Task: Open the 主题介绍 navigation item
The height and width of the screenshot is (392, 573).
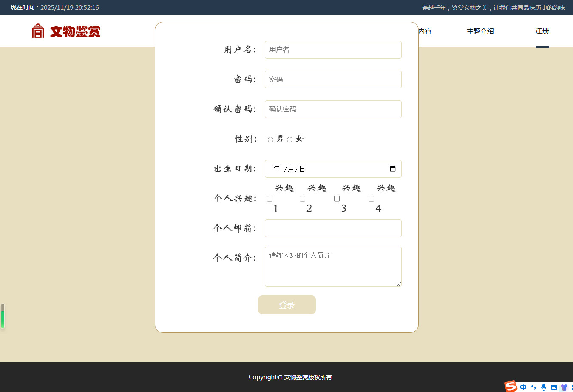Action: [x=480, y=31]
